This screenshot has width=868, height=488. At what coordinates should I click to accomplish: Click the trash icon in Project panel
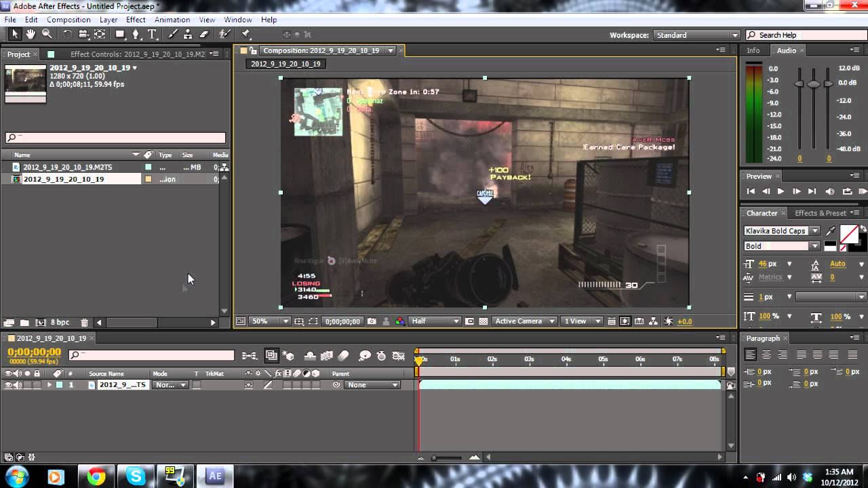pyautogui.click(x=84, y=323)
